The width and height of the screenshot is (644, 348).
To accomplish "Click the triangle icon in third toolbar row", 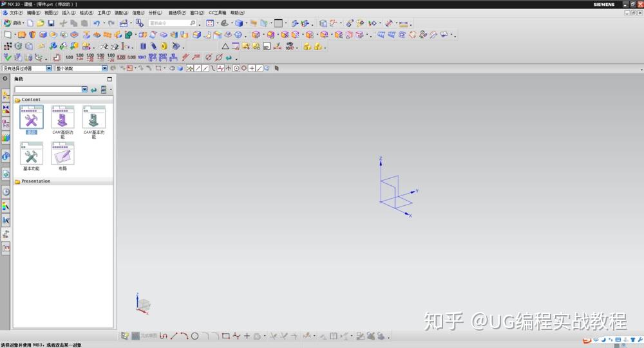I will point(225,46).
